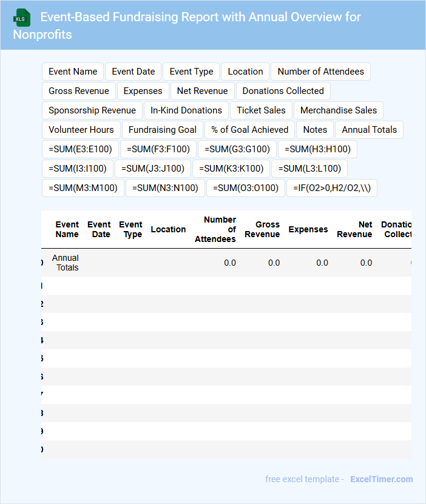Click the Expenses column header in table
426x504 pixels.
tap(308, 229)
